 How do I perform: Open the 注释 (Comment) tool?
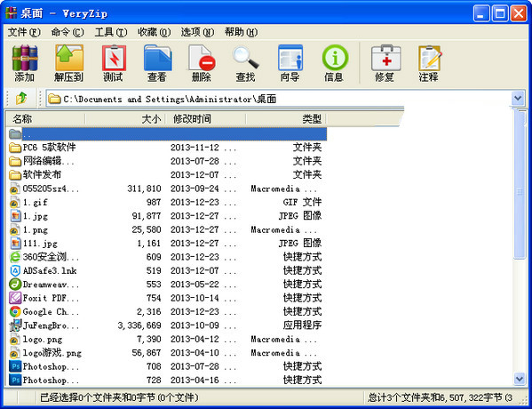(x=429, y=63)
